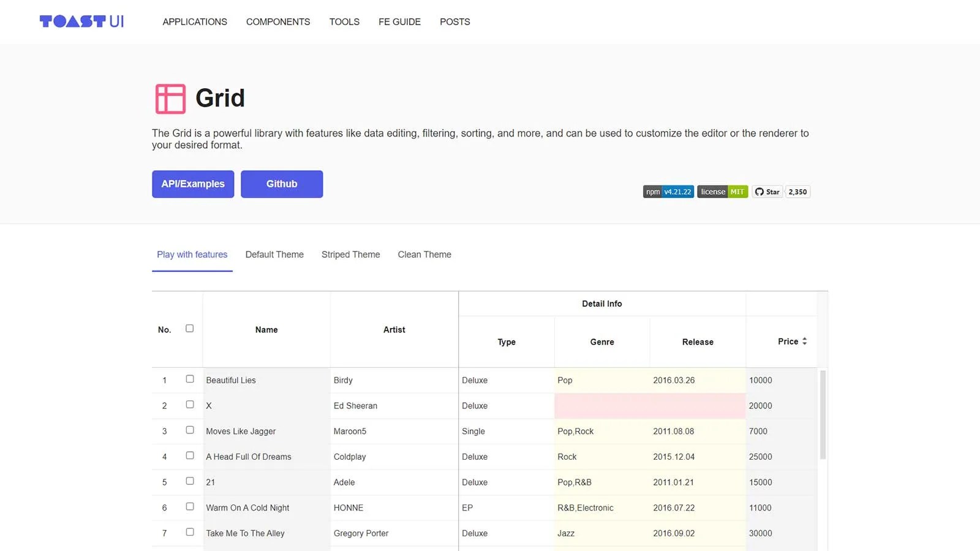Screen dimensions: 980x551
Task: Check the row for Moves Like Jagger
Action: (x=190, y=429)
